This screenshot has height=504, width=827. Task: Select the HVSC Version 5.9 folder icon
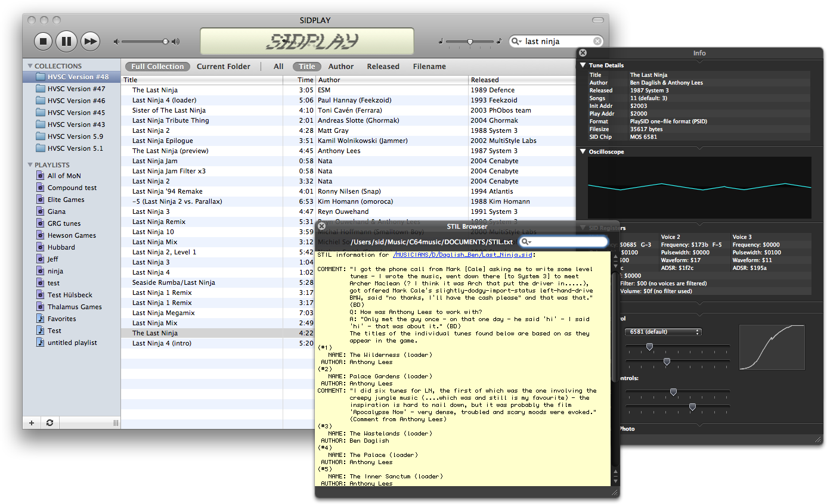click(41, 136)
